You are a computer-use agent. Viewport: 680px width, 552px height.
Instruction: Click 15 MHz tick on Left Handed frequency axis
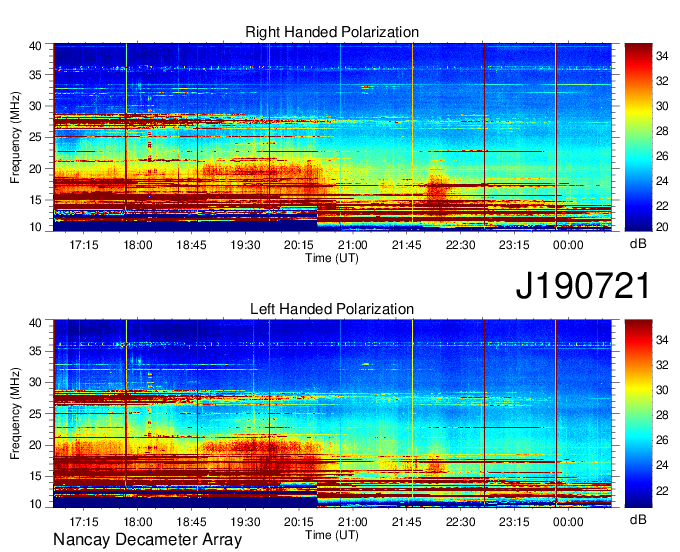tap(36, 476)
